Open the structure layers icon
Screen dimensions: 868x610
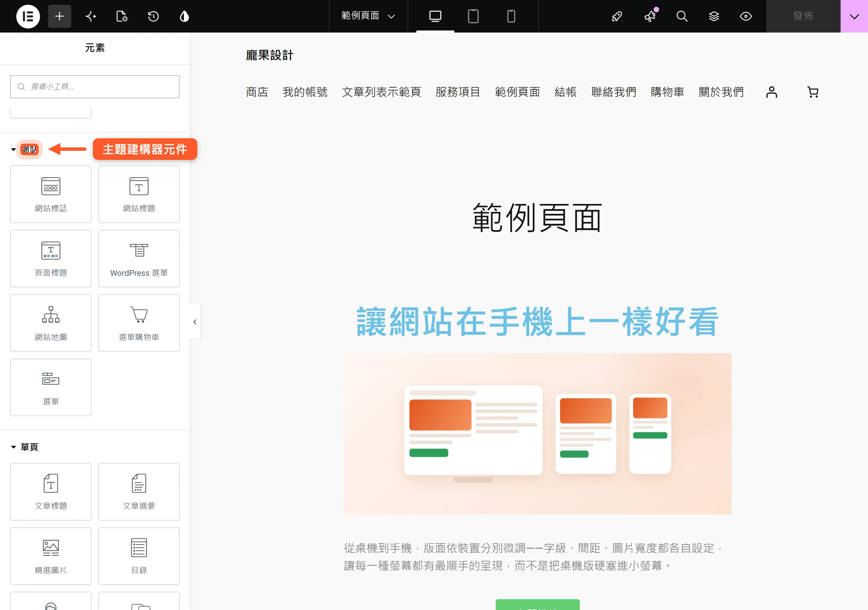click(714, 16)
